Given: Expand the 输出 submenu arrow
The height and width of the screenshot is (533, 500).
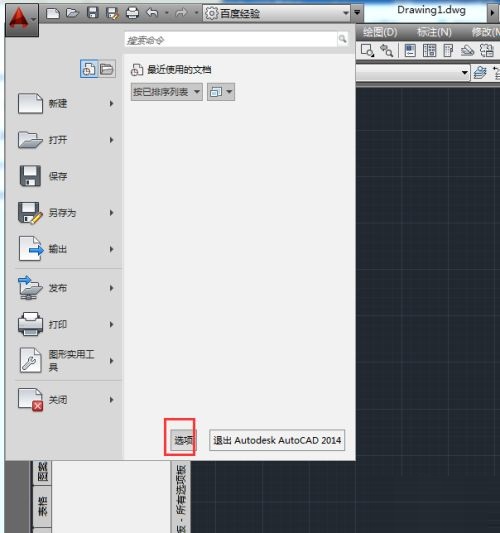Looking at the screenshot, I should coord(111,249).
